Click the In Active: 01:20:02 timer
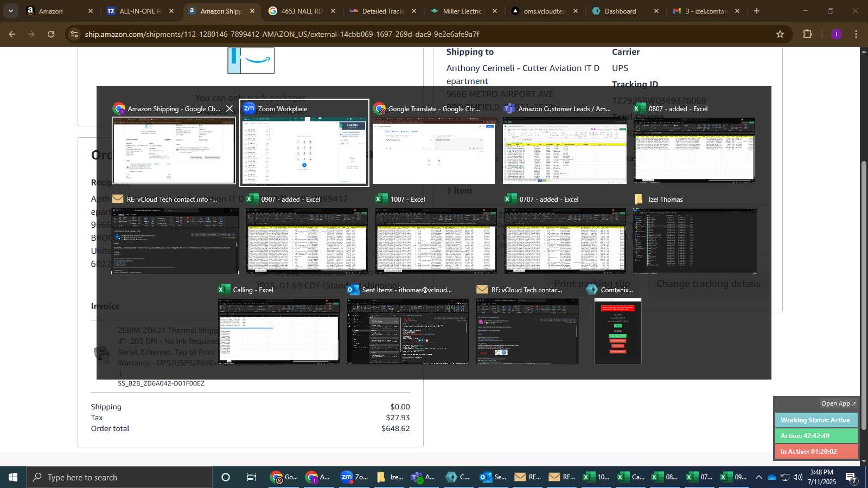The height and width of the screenshot is (488, 868). [816, 451]
